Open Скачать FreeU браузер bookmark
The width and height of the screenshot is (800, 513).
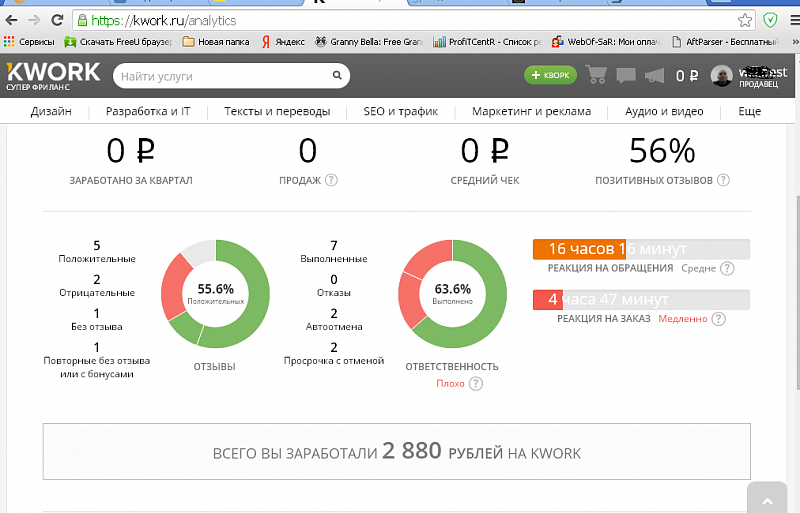click(118, 42)
